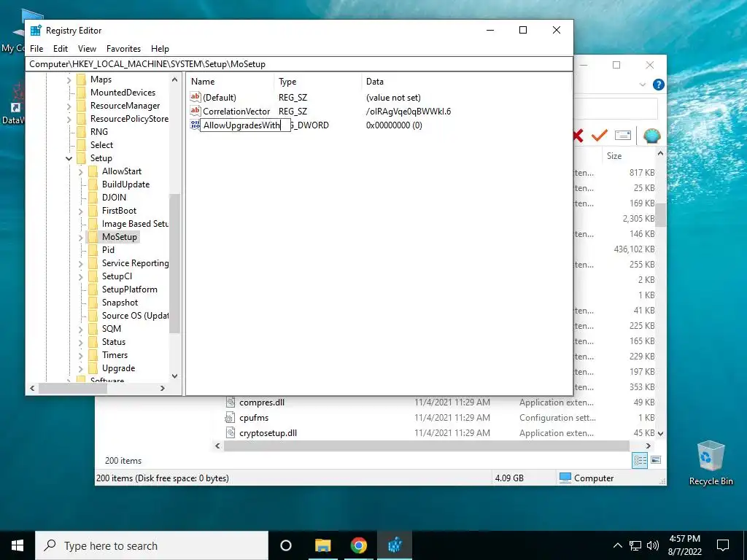Expand the ResourcePolicyStore key arrow

[x=69, y=119]
